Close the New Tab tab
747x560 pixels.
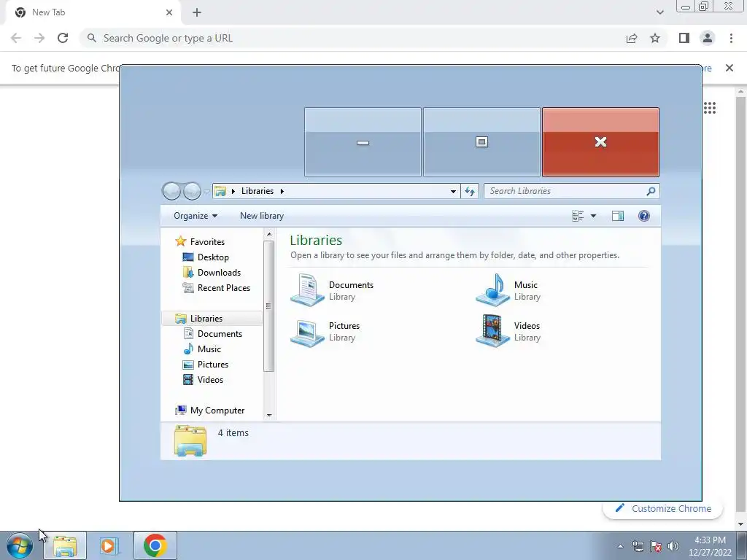tap(169, 12)
